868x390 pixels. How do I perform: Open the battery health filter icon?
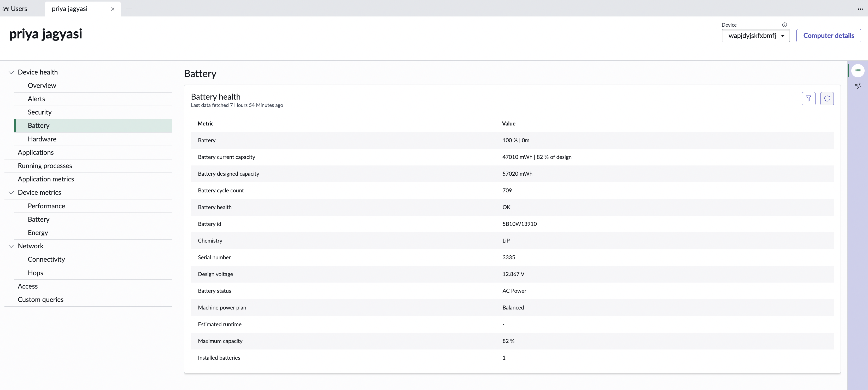pos(808,99)
